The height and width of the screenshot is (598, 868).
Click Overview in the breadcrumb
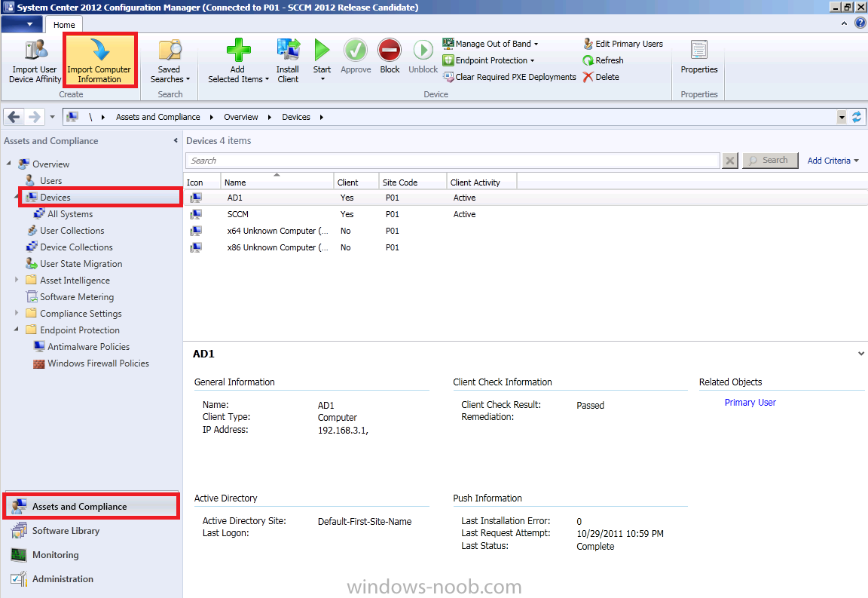click(x=241, y=117)
